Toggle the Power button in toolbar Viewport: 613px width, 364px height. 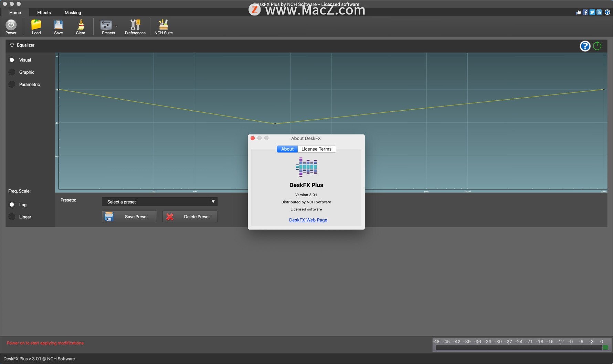coord(11,27)
